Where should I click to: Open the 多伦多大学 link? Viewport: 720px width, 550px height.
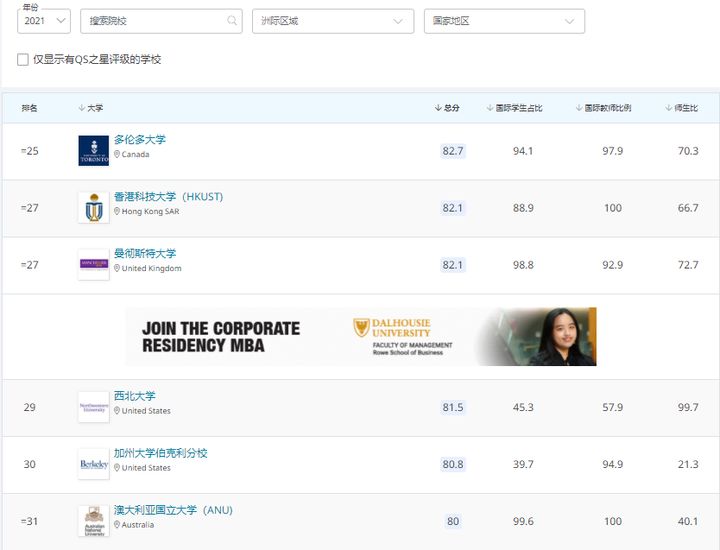(x=140, y=140)
